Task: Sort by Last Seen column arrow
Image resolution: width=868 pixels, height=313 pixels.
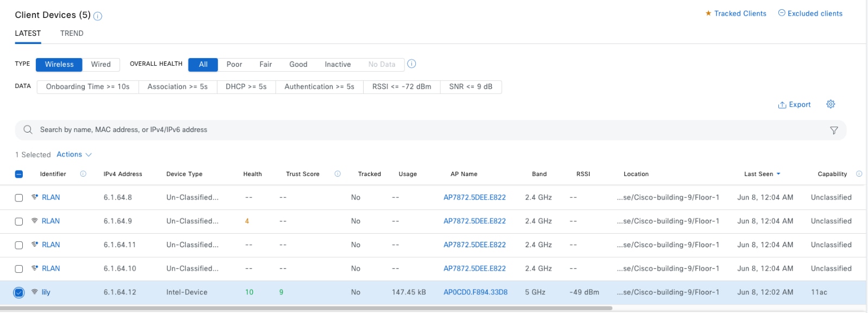Action: pyautogui.click(x=778, y=174)
